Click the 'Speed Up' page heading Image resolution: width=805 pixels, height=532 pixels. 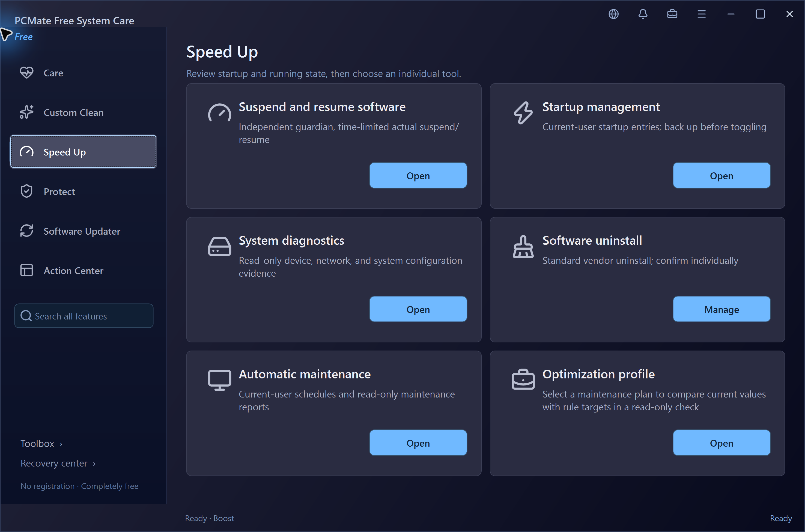[x=222, y=52]
